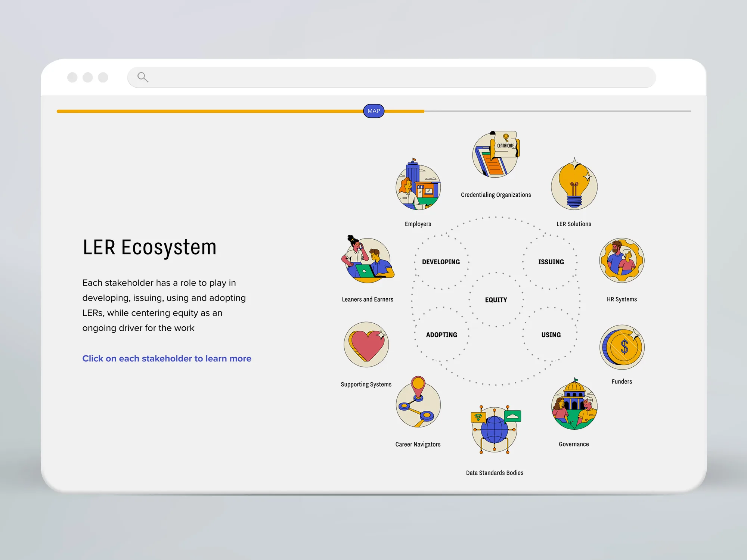Click the HR Systems gear icon
This screenshot has width=747, height=560.
pyautogui.click(x=622, y=260)
